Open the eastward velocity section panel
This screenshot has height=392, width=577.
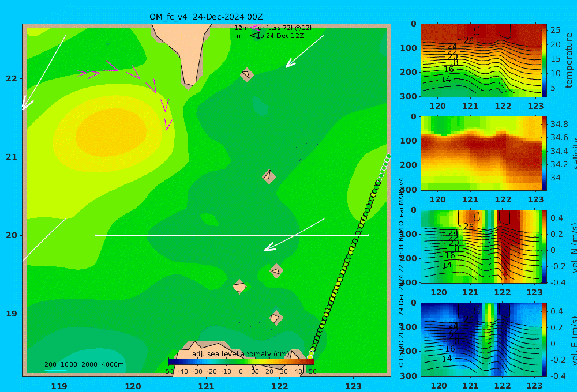(x=482, y=340)
